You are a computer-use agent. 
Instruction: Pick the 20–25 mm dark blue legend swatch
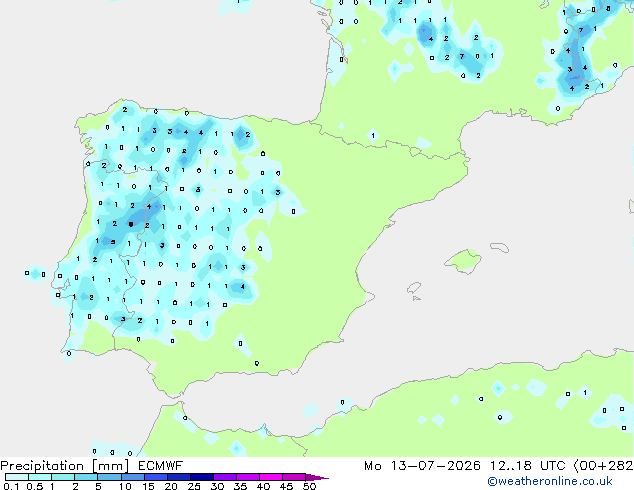coord(179,477)
